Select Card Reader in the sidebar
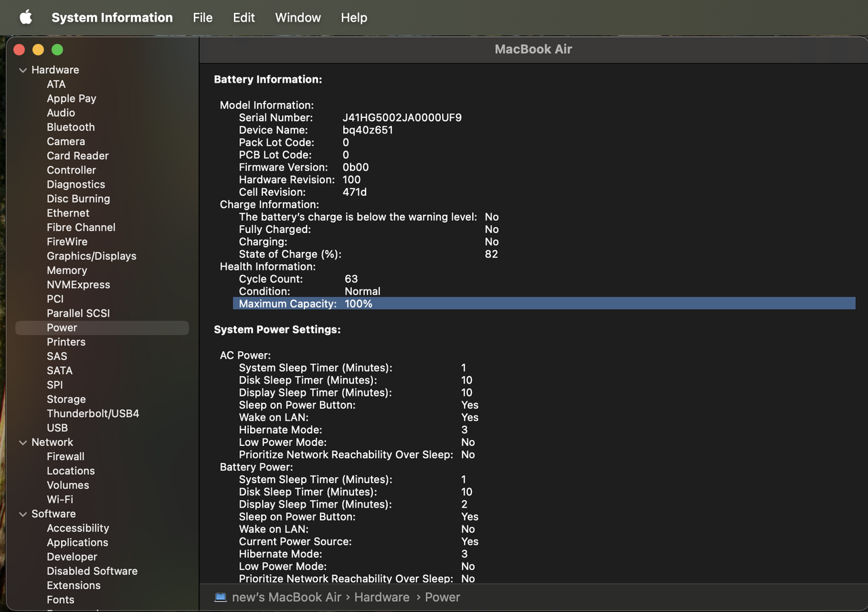868x612 pixels. tap(77, 155)
